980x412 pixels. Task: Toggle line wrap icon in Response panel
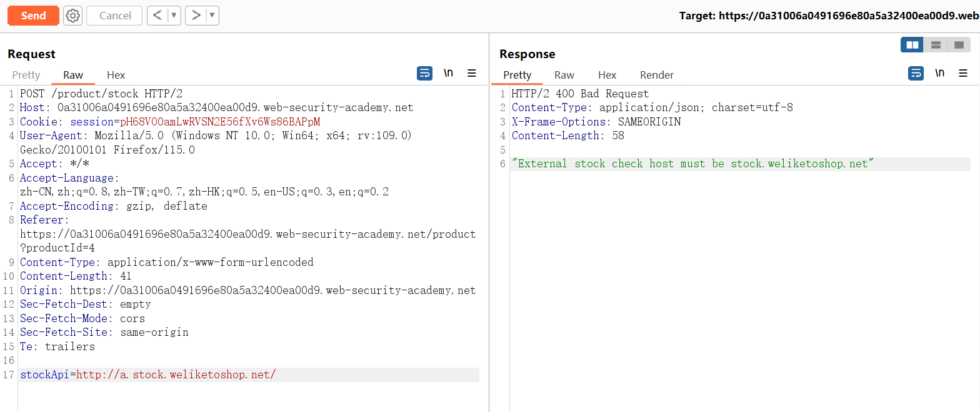(916, 74)
